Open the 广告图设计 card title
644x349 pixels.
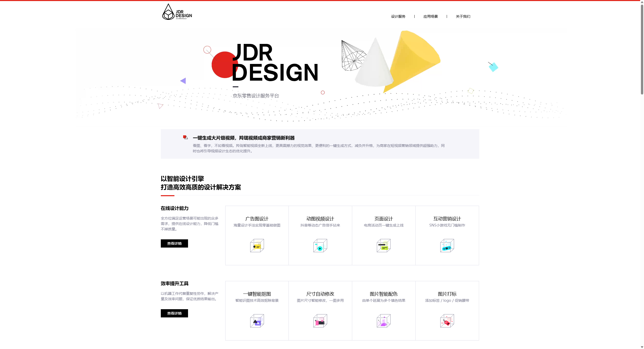[x=257, y=219]
